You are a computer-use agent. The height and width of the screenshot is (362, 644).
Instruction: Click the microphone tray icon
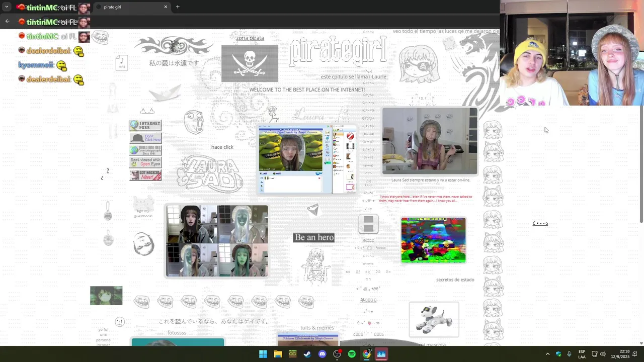tap(569, 354)
